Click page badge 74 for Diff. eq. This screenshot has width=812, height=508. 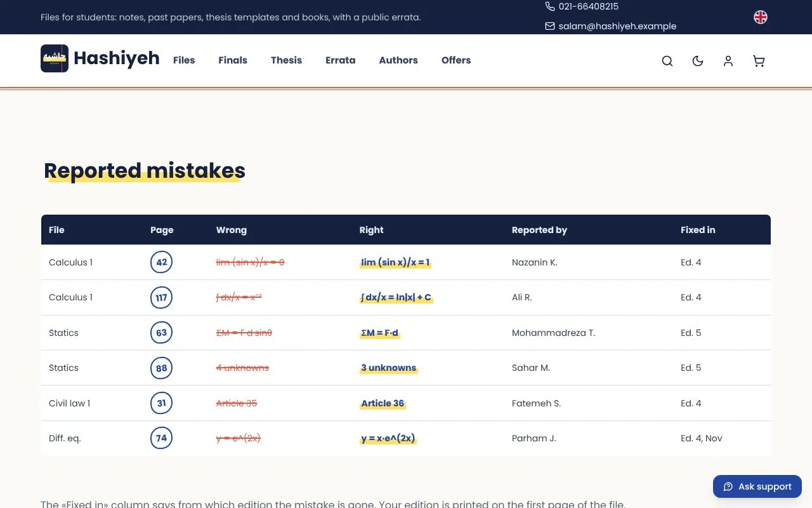pos(161,438)
